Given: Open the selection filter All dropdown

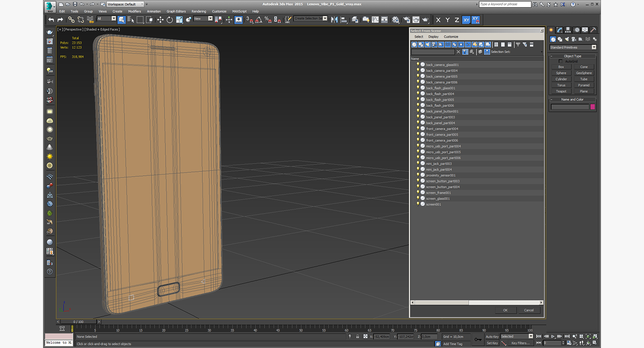Looking at the screenshot, I should click(106, 19).
